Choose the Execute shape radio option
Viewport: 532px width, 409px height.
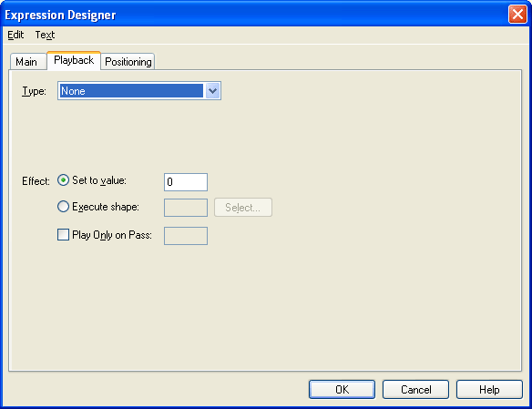(63, 207)
